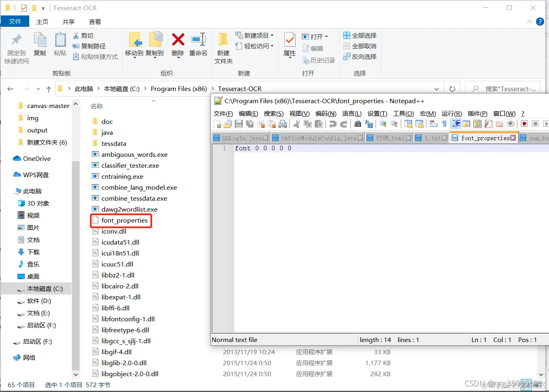The width and height of the screenshot is (549, 392).
Task: Click navigation pane scrollbar down arrow
Action: tap(76, 374)
